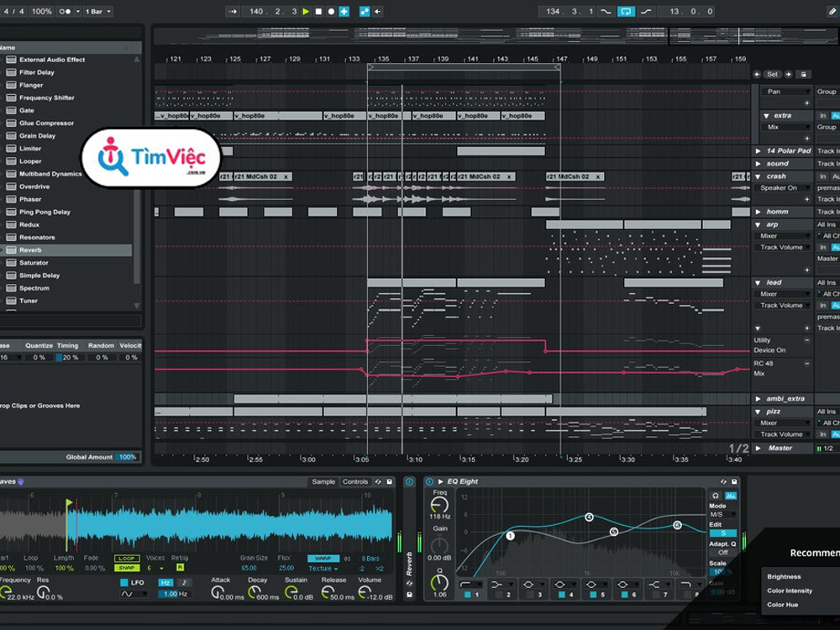Viewport: 840px width, 630px height.
Task: Toggle the MIDI Arrangement Overdub plus button
Action: click(x=344, y=11)
